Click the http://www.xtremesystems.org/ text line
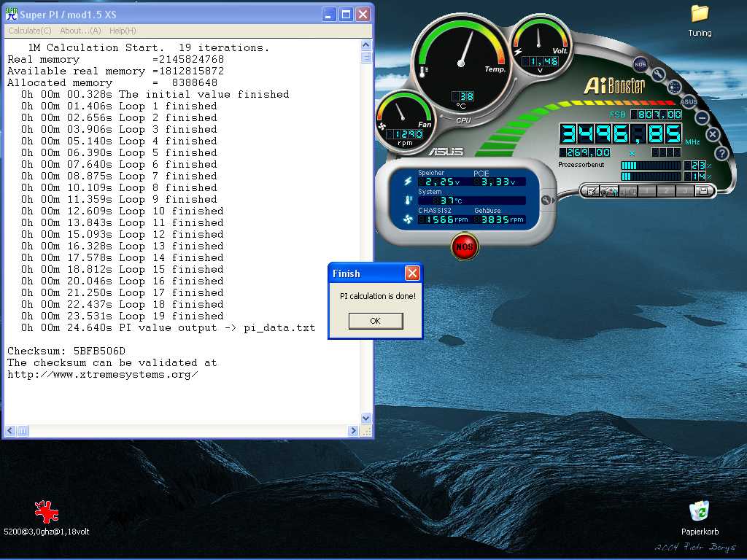This screenshot has width=747, height=560. pos(102,374)
